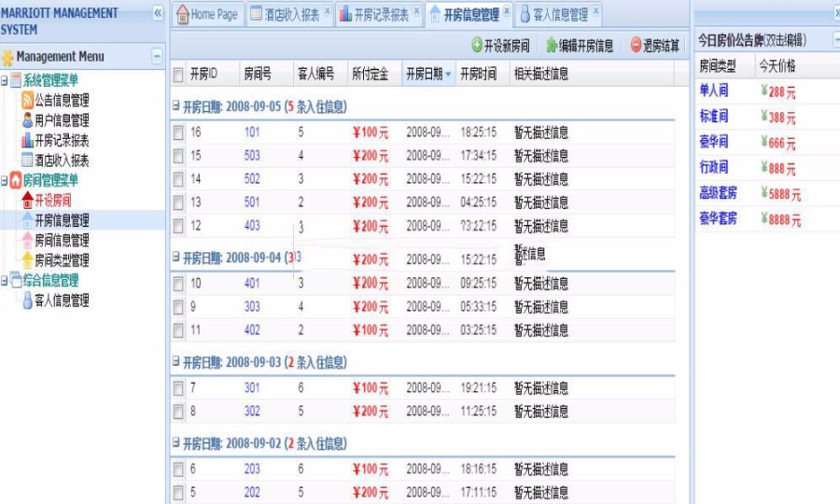This screenshot has width=840, height=504.
Task: Collapse the 2008-09-02 date group
Action: coord(175,441)
